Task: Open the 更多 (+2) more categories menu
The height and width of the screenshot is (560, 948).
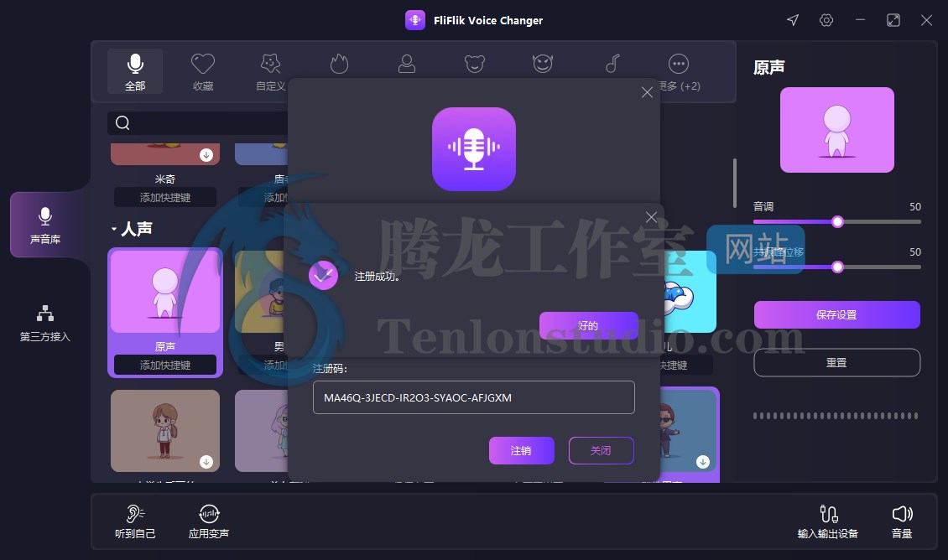Action: (679, 71)
